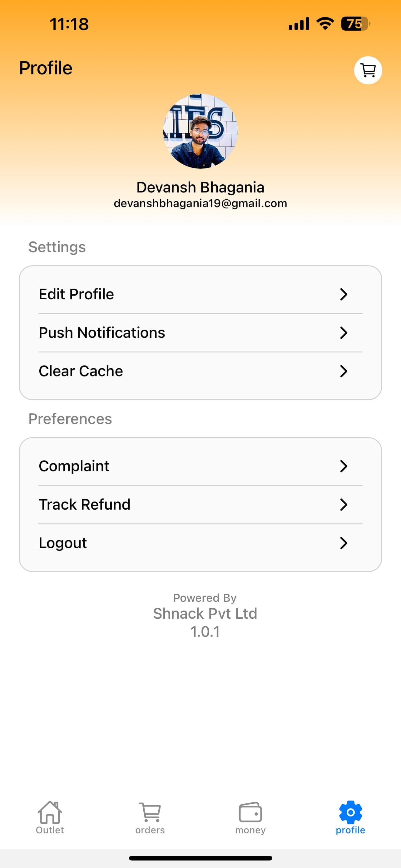This screenshot has height=868, width=401.
Task: Select the profile gear icon
Action: click(350, 812)
